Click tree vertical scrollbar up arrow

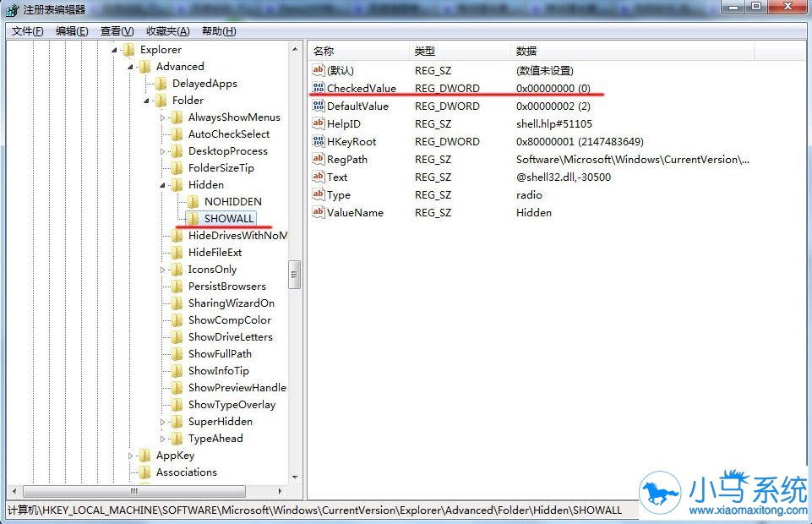click(x=295, y=50)
